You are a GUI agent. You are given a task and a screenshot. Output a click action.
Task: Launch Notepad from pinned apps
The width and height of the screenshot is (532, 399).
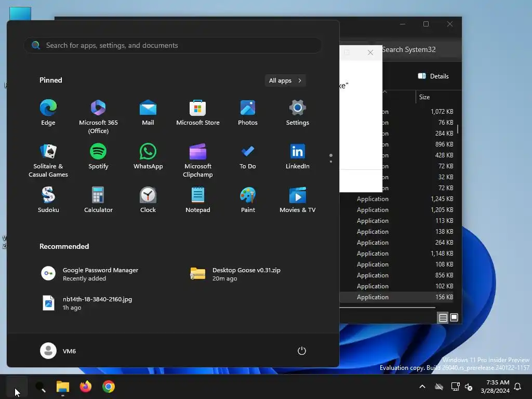click(198, 200)
